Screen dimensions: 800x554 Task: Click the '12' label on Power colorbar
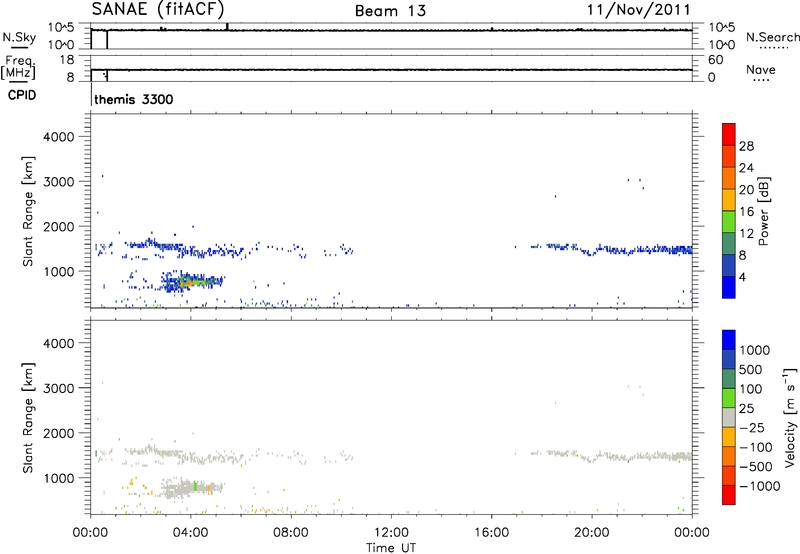(x=746, y=234)
